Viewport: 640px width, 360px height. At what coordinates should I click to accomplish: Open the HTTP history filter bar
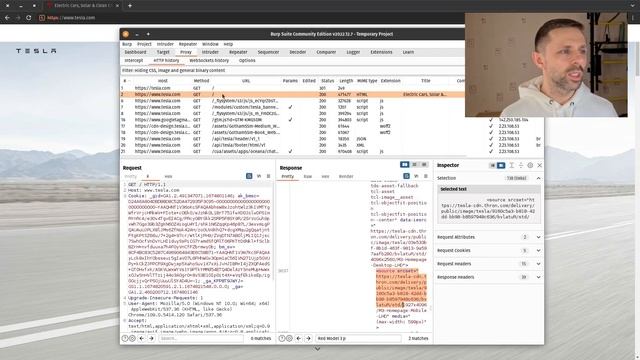[x=292, y=70]
